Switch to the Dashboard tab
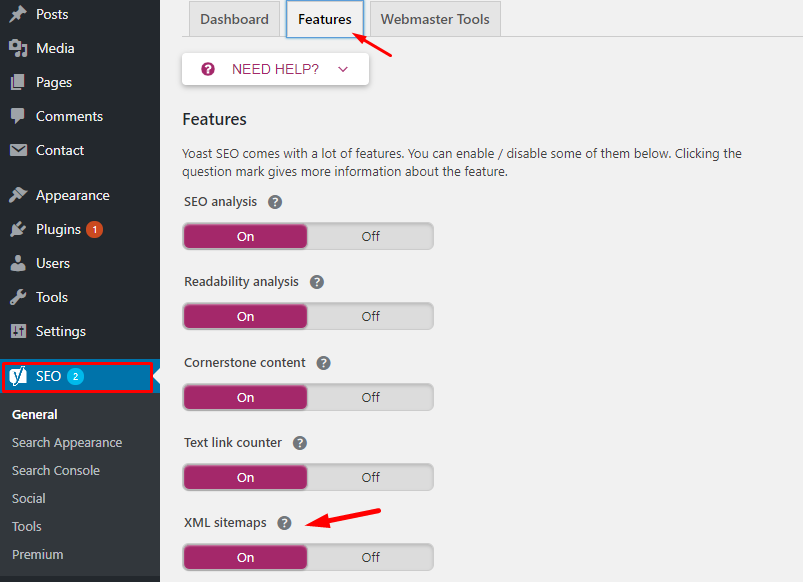This screenshot has height=582, width=803. 234,20
